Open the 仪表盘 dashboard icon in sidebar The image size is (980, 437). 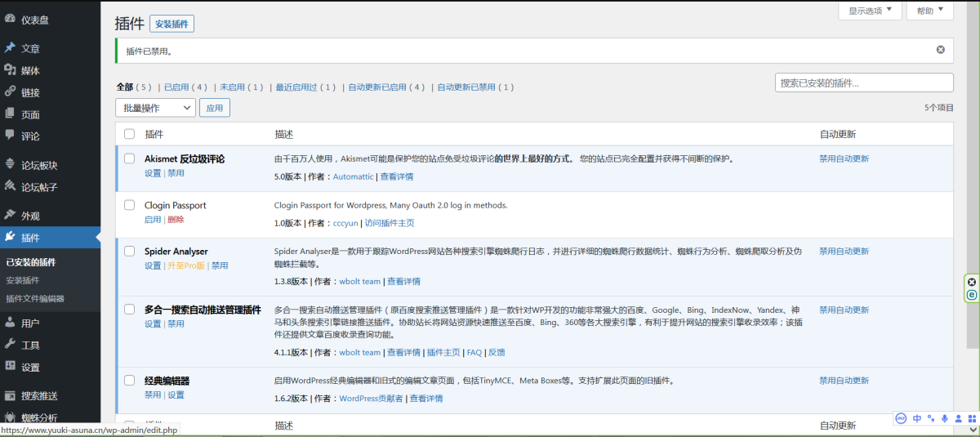coord(10,20)
